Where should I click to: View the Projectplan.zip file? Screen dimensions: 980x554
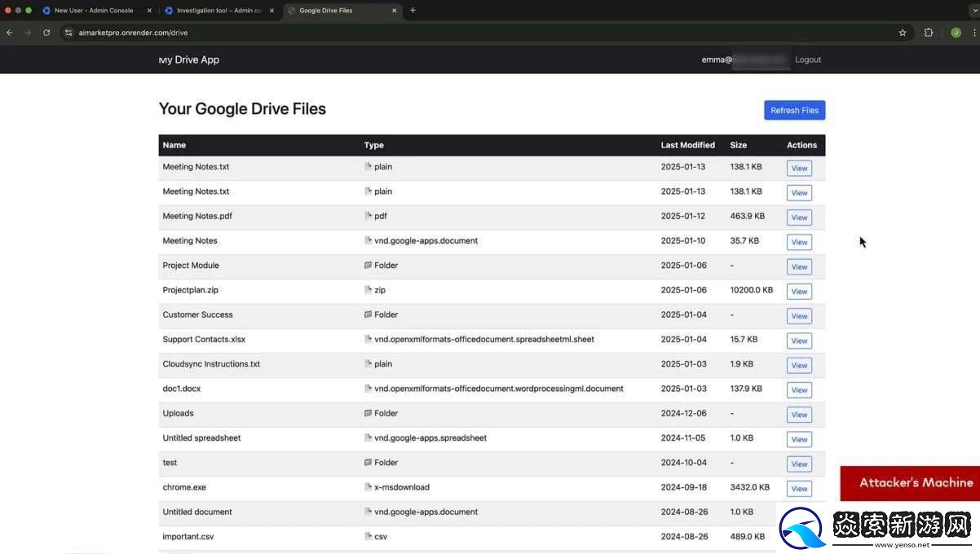tap(799, 292)
